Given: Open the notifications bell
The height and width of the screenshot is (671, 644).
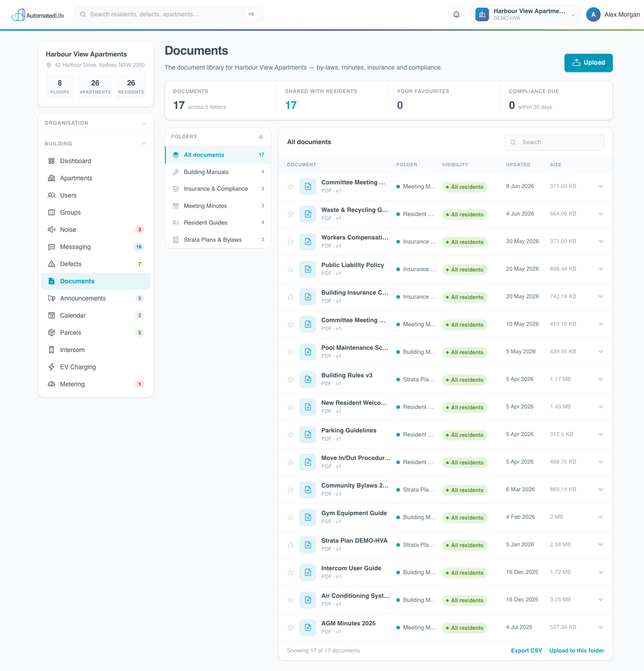Looking at the screenshot, I should click(456, 14).
